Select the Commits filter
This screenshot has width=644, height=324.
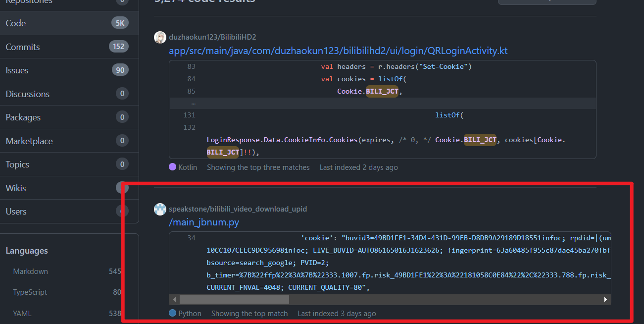(69, 47)
